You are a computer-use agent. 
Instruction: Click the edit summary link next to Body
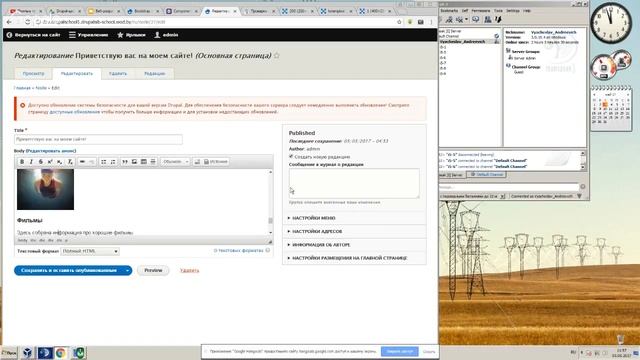coord(51,151)
